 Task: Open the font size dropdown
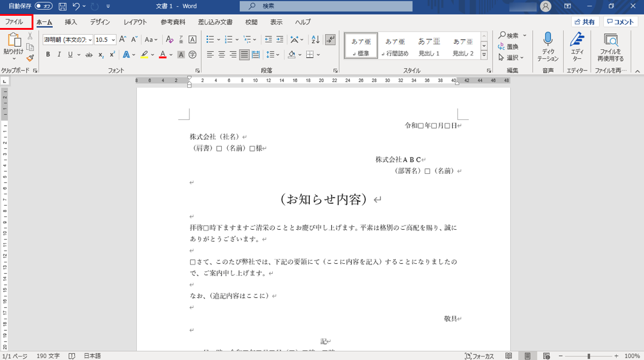pyautogui.click(x=114, y=40)
